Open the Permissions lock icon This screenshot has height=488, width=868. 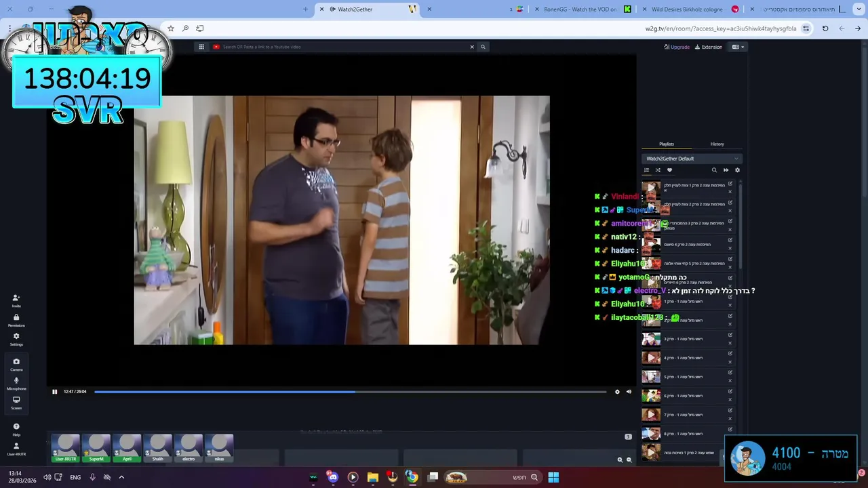tap(16, 319)
